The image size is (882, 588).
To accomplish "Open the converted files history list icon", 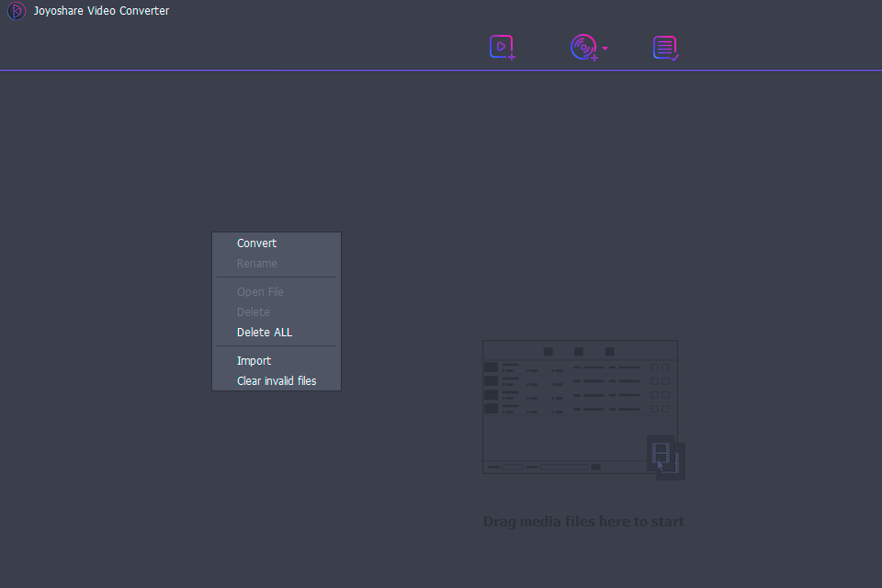I will point(665,48).
